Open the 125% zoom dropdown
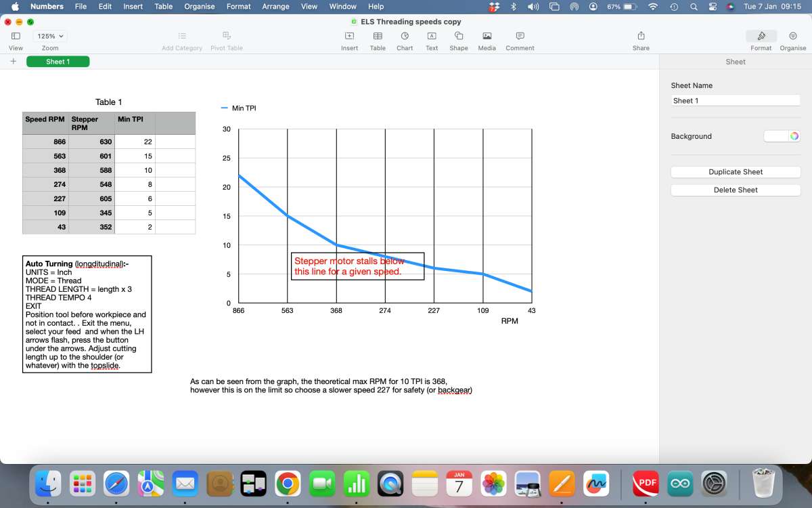This screenshot has height=508, width=812. [x=51, y=36]
